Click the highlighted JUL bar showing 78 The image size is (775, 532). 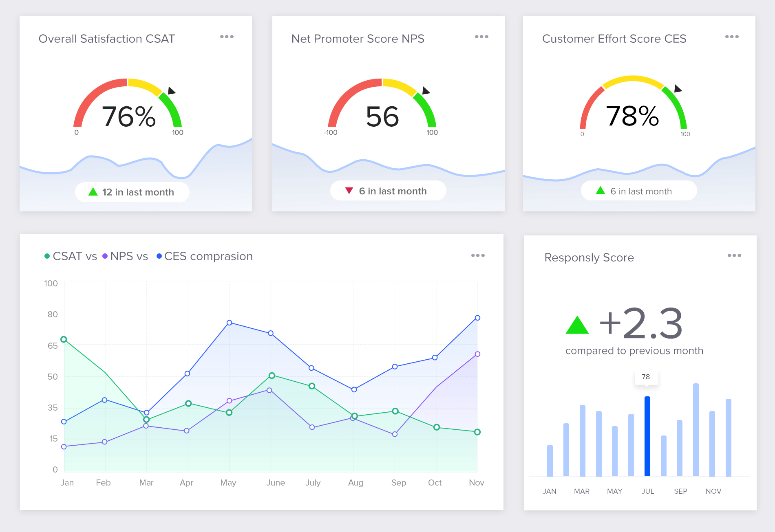(x=647, y=437)
